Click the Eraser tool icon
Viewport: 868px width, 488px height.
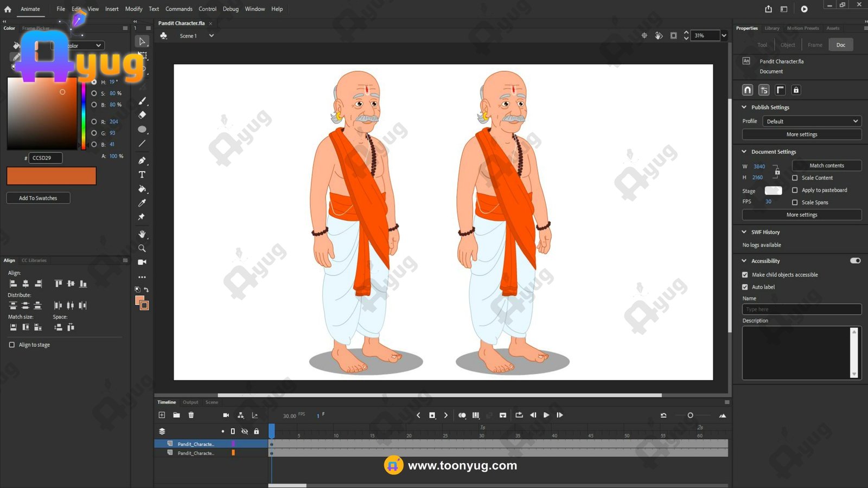(x=142, y=115)
